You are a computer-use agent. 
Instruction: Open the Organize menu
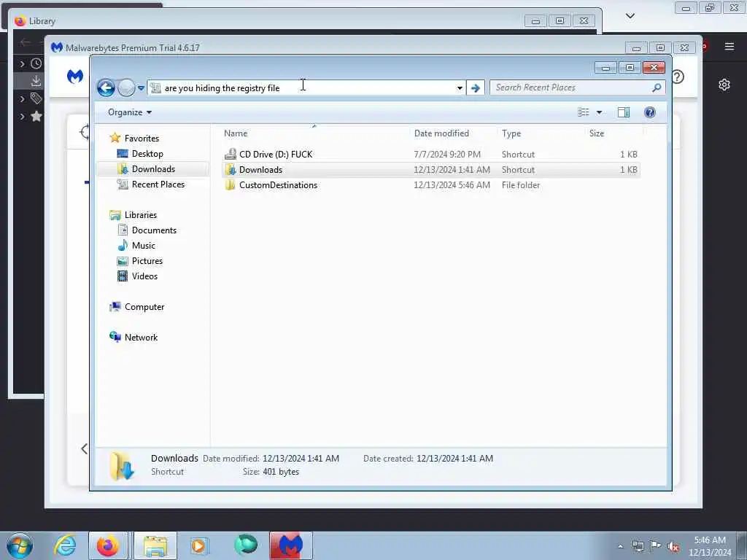tap(130, 112)
